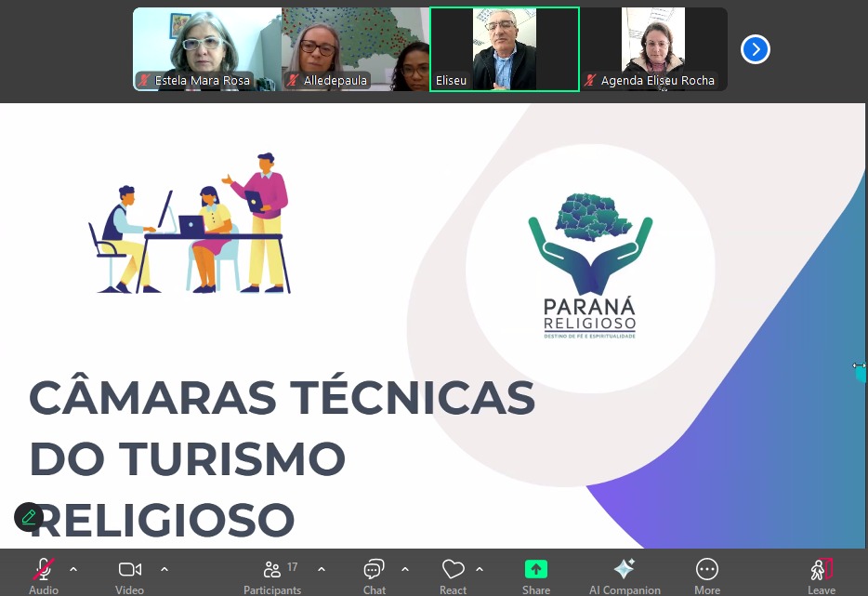Screen dimensions: 868x596
Task: Unmute the microphone with the Audio button
Action: [x=43, y=570]
